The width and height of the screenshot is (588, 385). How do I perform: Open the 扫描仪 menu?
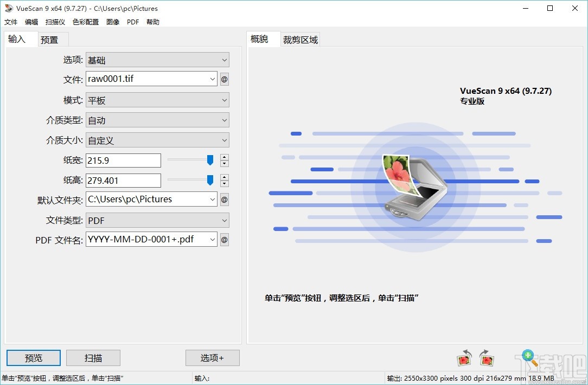pyautogui.click(x=55, y=22)
